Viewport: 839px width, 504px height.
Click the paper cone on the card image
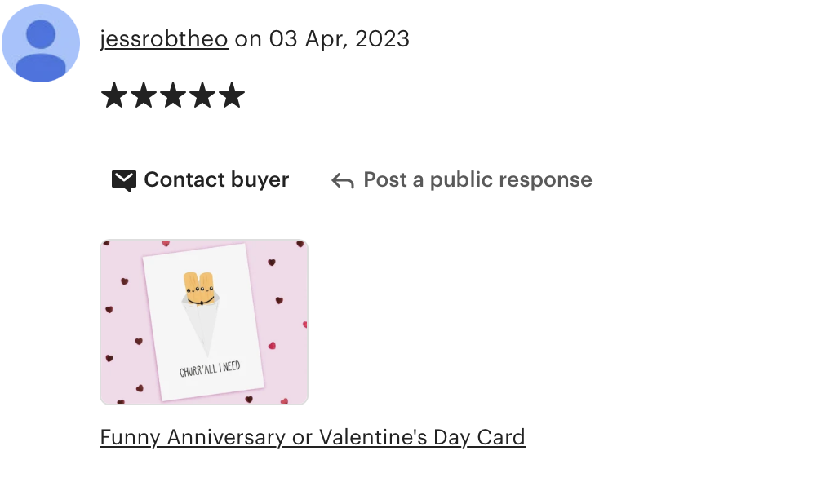pos(202,326)
